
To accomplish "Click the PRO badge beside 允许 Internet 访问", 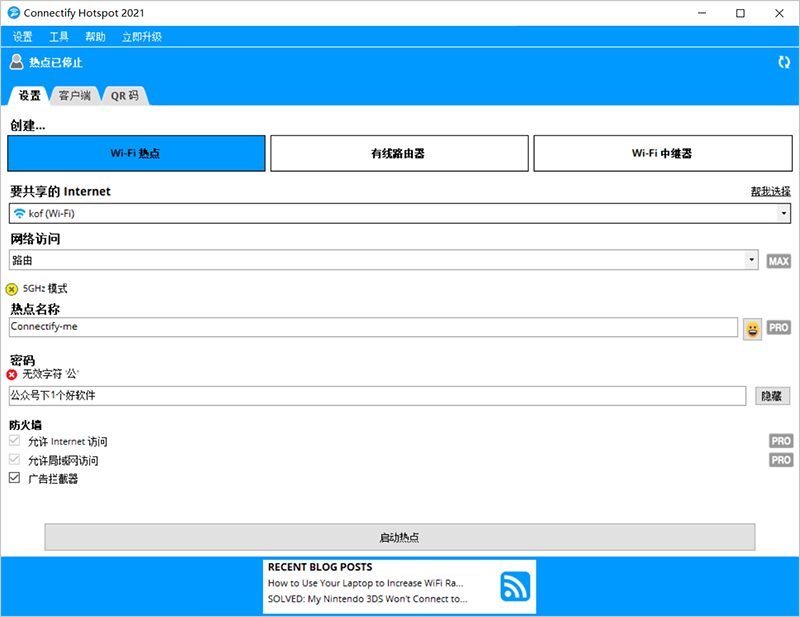I will 779,441.
